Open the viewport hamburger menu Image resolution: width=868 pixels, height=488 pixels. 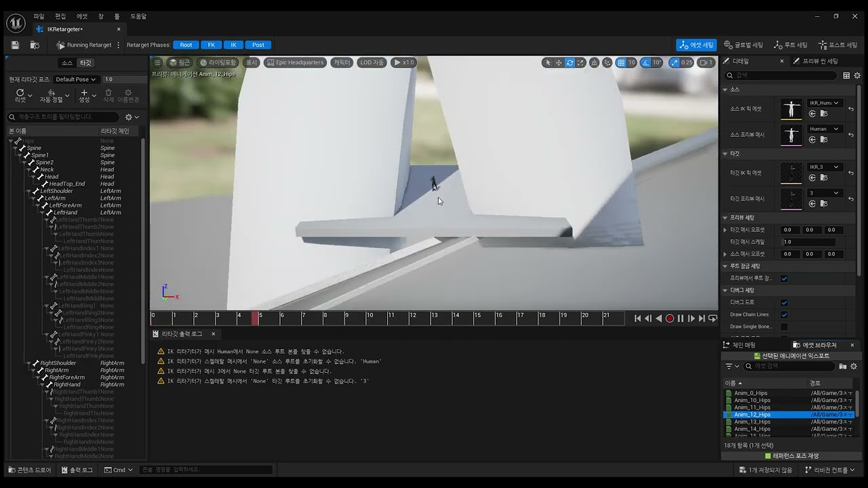[157, 62]
